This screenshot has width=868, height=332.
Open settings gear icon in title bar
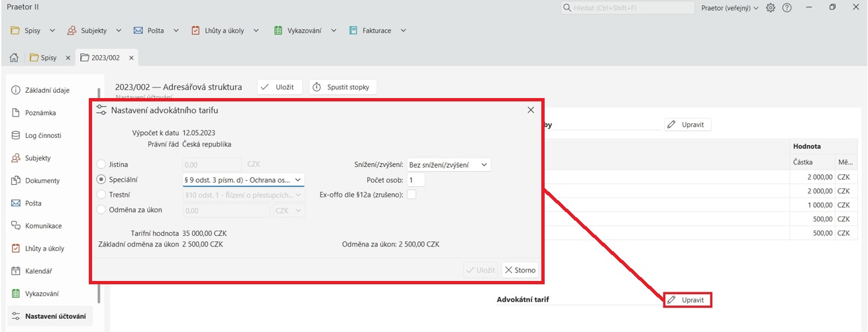tap(771, 8)
